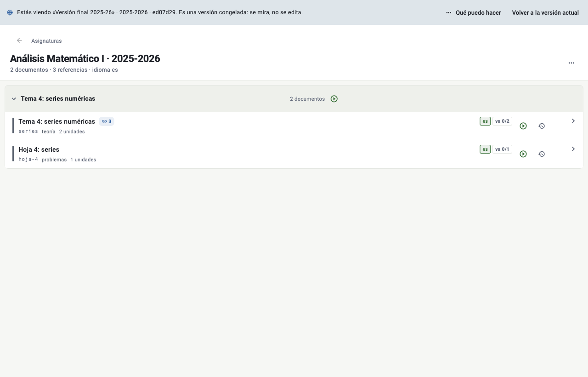The width and height of the screenshot is (588, 377).
Task: Click the back arrow beside Asignaturas
Action: [x=19, y=40]
